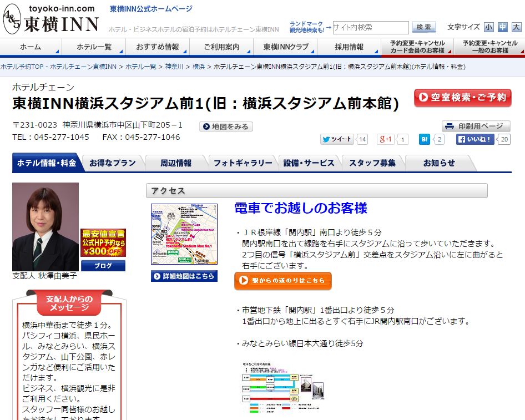
Task: Click the 地図をみる map button
Action: [226, 126]
